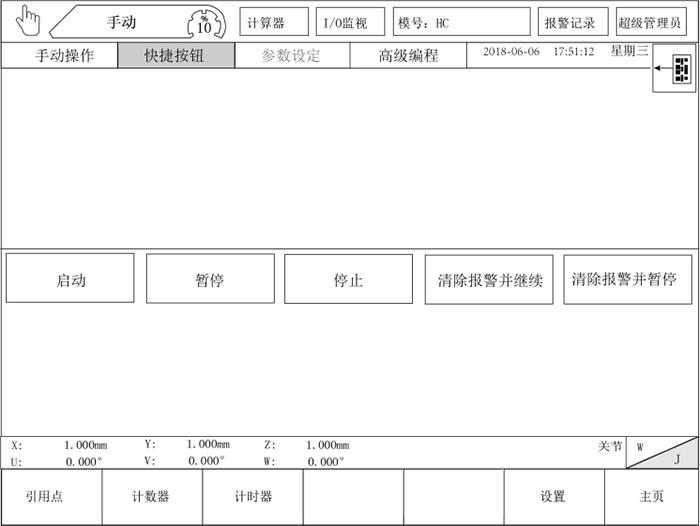View the 报警记录 alarm log
The height and width of the screenshot is (526, 700).
(571, 22)
